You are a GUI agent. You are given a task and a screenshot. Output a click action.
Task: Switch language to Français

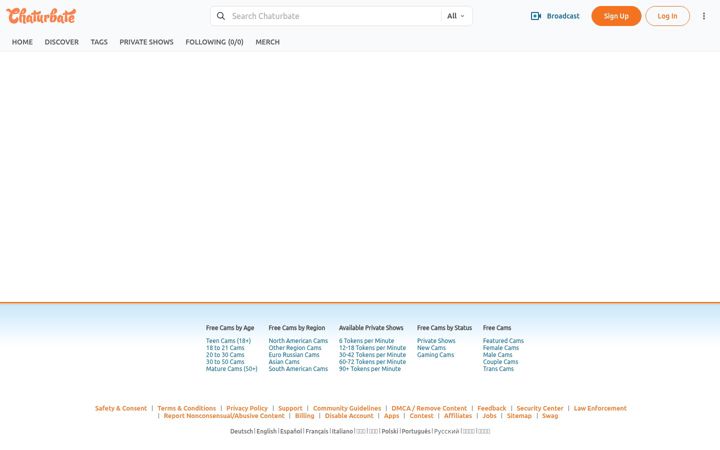point(317,431)
